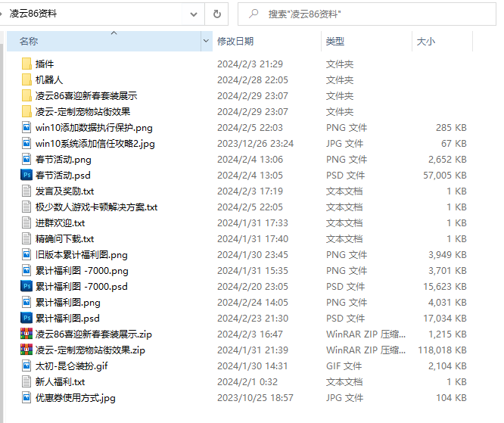Select the 凌云-定制宠物站街效果 folder

click(82, 112)
